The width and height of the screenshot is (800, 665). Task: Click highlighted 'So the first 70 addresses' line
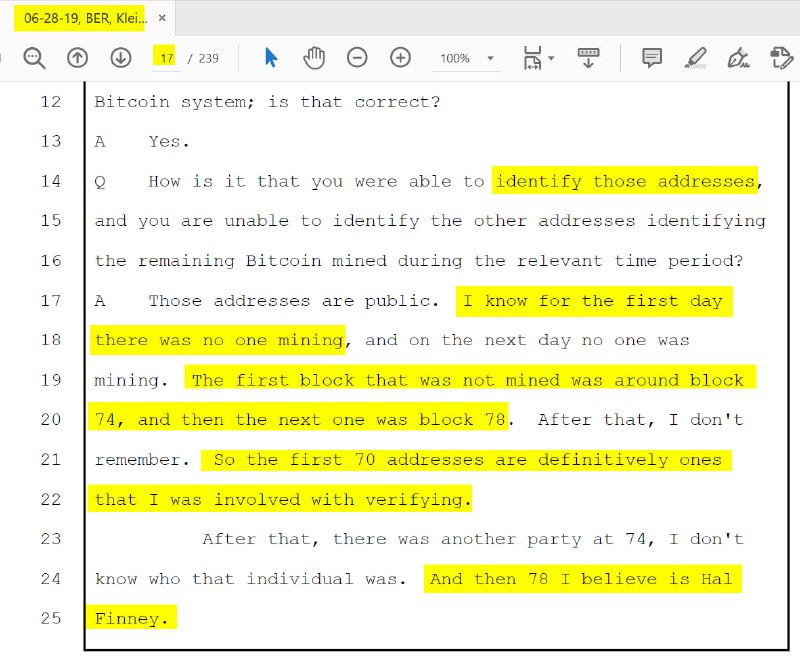(467, 460)
